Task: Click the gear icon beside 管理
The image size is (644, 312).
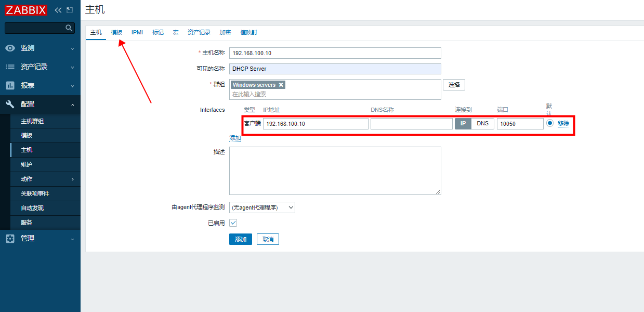Action: (x=10, y=238)
